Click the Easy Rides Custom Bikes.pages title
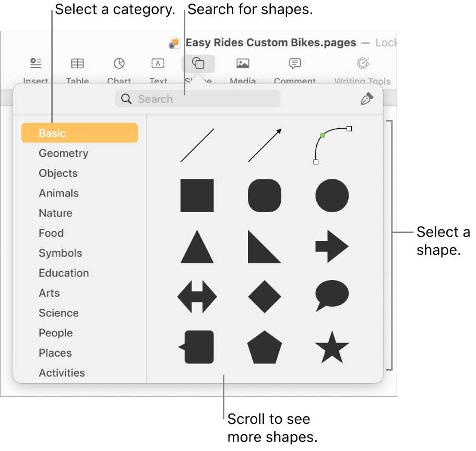Image resolution: width=476 pixels, height=451 pixels. pyautogui.click(x=271, y=42)
